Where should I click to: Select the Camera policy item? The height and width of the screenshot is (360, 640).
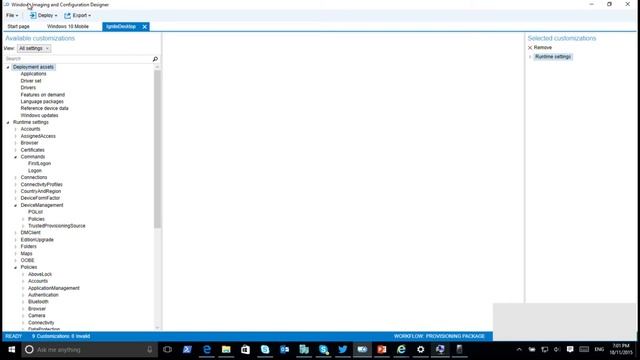37,316
